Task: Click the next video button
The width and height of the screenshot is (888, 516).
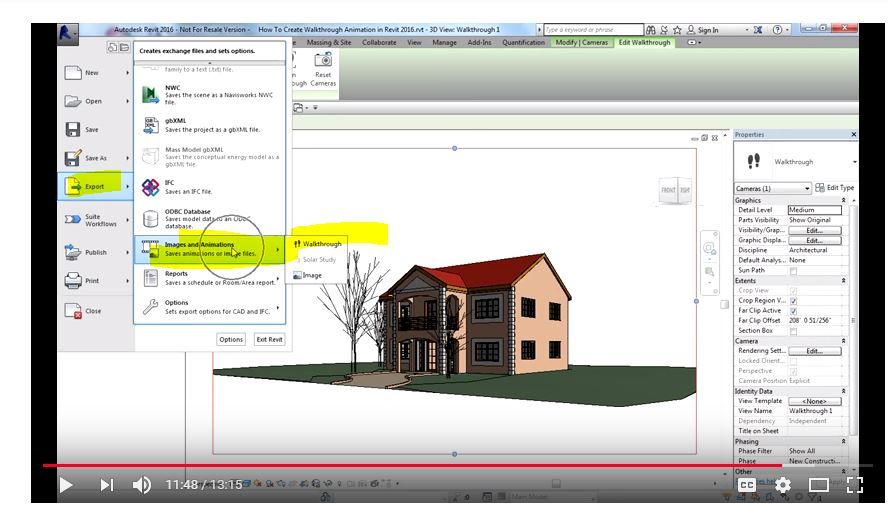Action: [106, 485]
